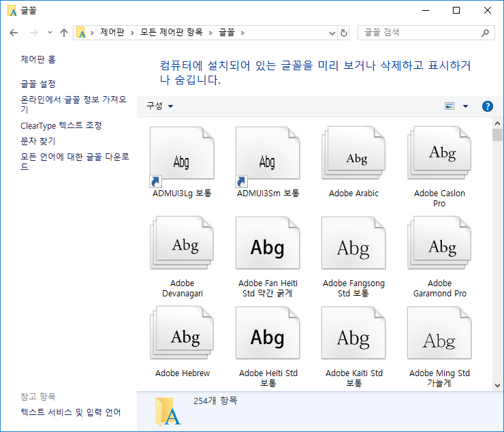This screenshot has width=504, height=432.
Task: Select the Adobe Arabic font icon
Action: click(x=353, y=153)
